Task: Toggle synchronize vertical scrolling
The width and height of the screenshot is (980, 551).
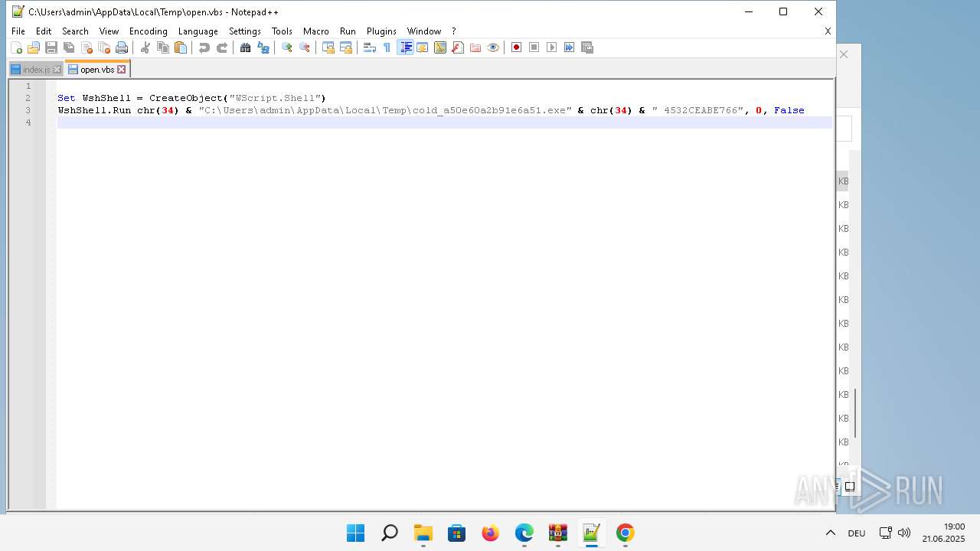Action: [x=328, y=47]
